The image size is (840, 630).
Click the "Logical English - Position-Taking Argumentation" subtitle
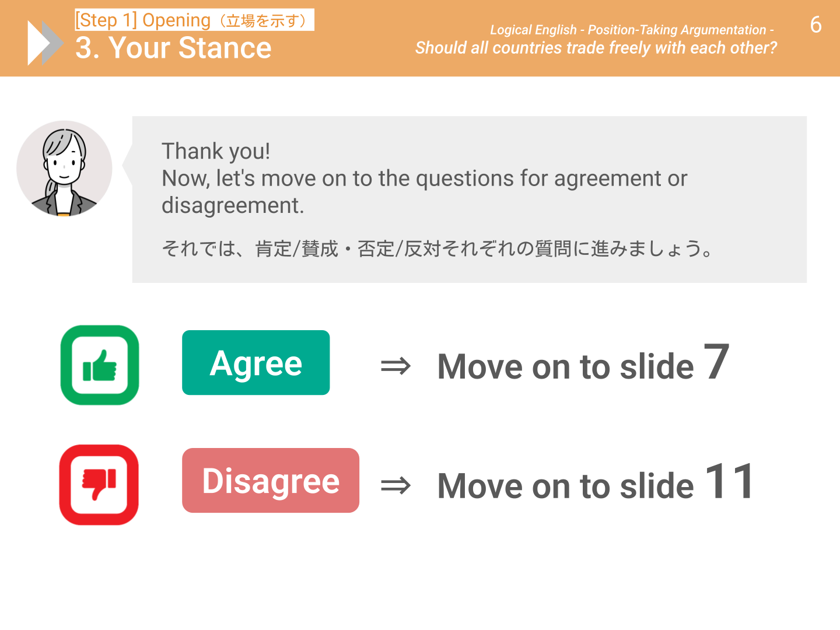point(632,30)
